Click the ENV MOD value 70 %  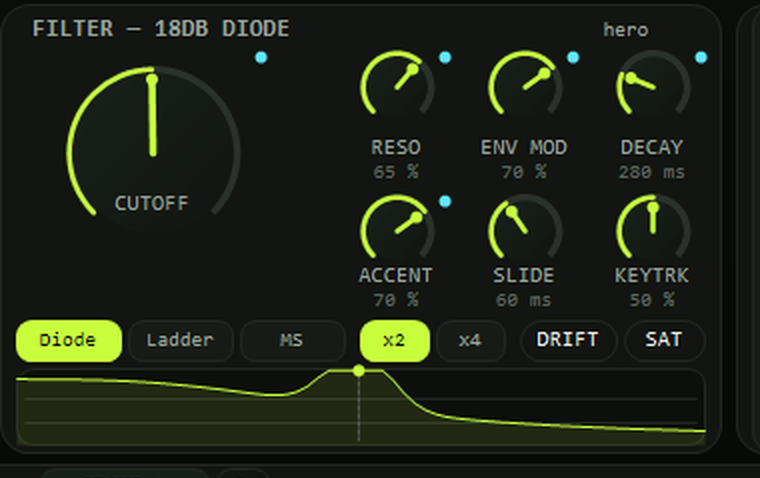524,172
